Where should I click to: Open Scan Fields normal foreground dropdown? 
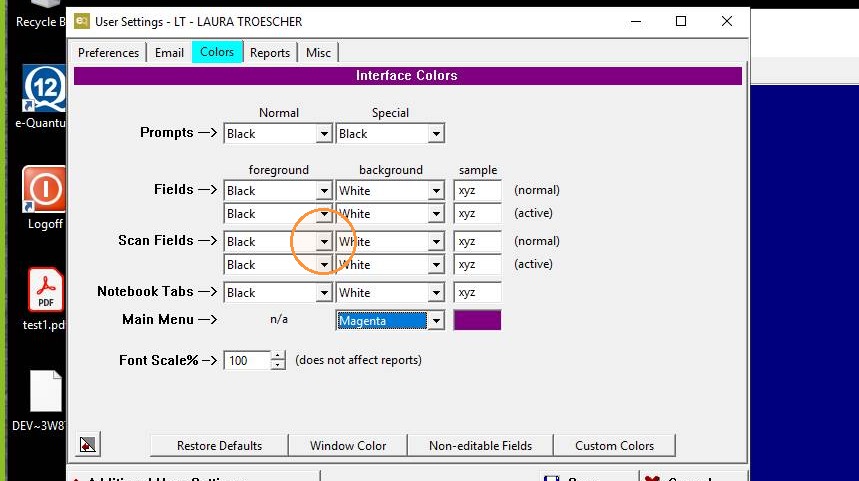click(324, 242)
